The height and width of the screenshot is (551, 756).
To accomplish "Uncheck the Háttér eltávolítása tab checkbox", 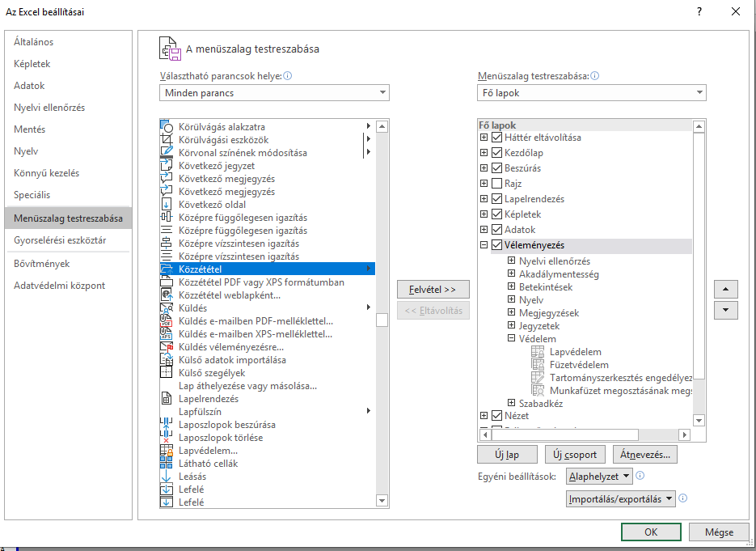I will pos(497,138).
